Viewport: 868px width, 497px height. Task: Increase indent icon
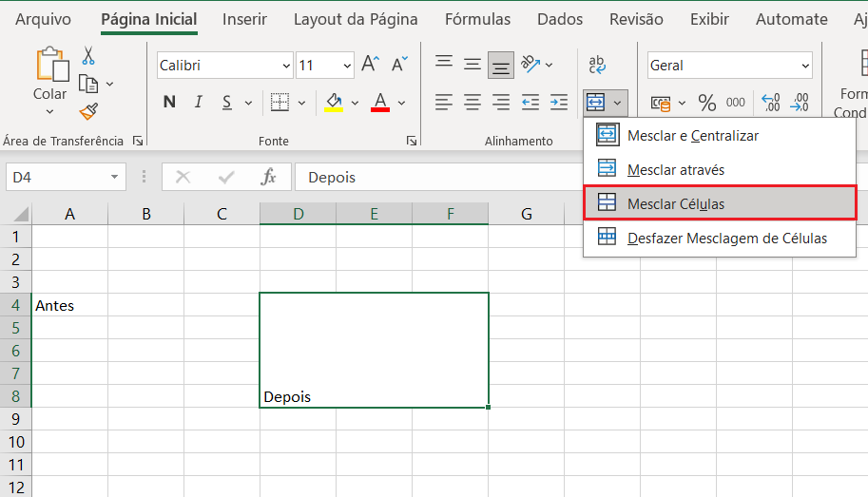point(559,102)
